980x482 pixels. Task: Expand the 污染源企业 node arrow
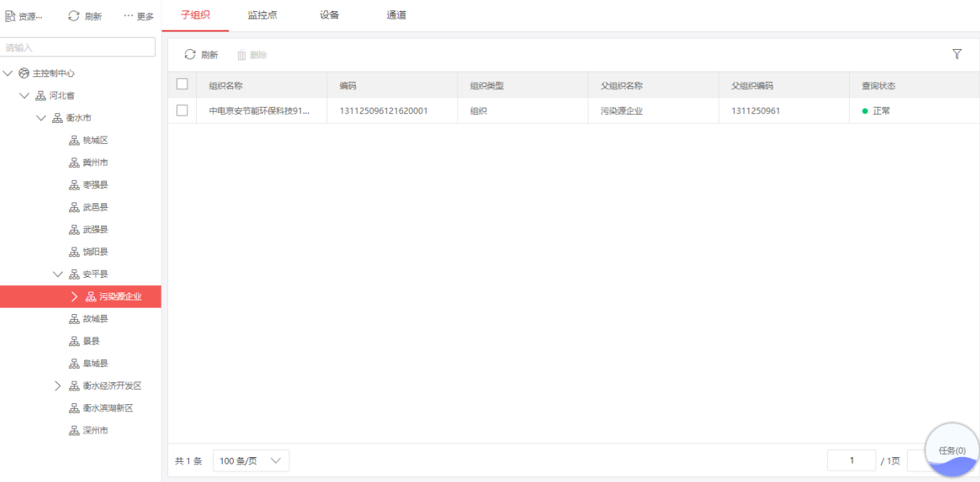pyautogui.click(x=75, y=296)
